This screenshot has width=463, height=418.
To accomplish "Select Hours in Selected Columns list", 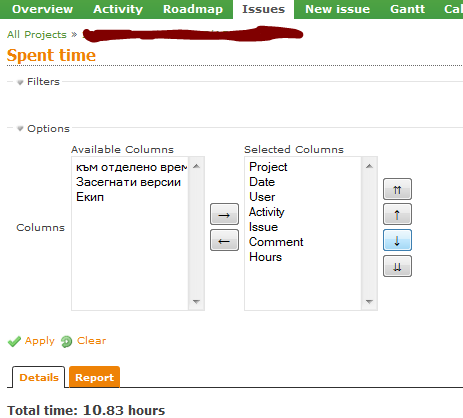I will tap(265, 257).
